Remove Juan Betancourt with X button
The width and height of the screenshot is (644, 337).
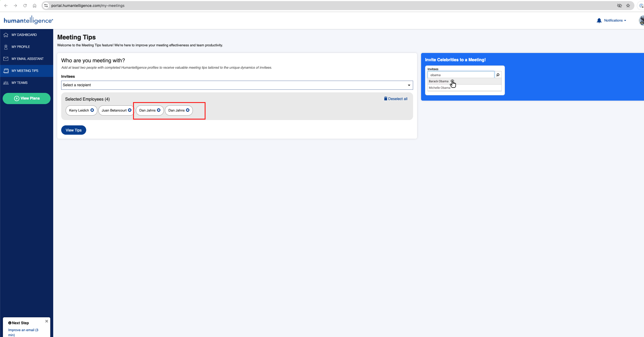pos(130,110)
